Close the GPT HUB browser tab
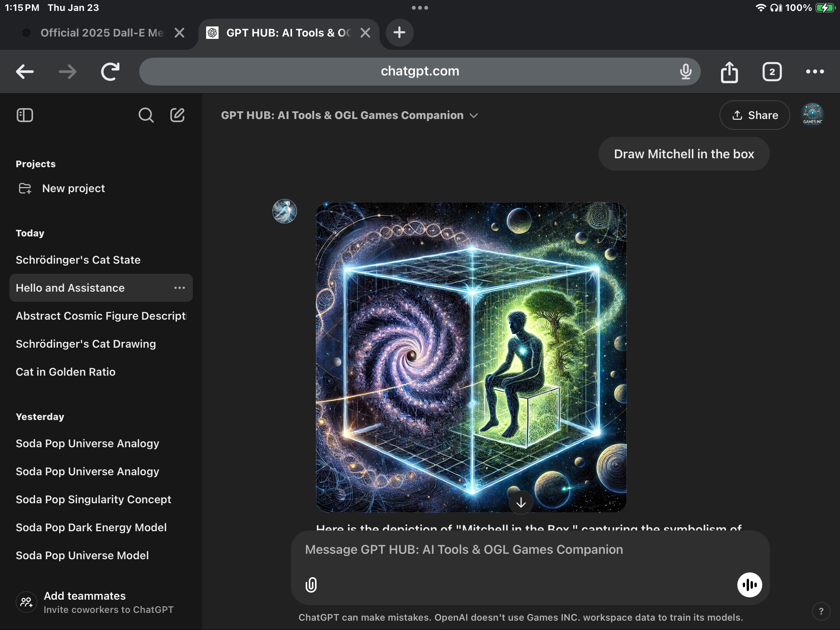 point(365,33)
